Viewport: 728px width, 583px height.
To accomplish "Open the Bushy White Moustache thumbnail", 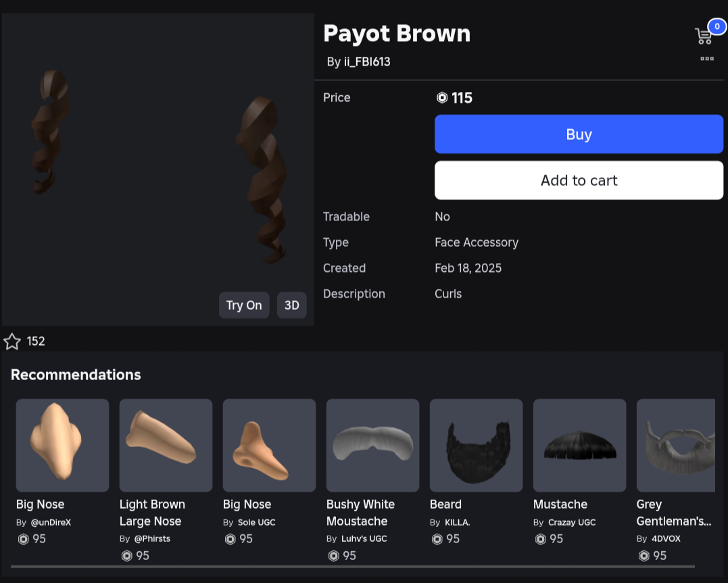I will click(x=373, y=445).
